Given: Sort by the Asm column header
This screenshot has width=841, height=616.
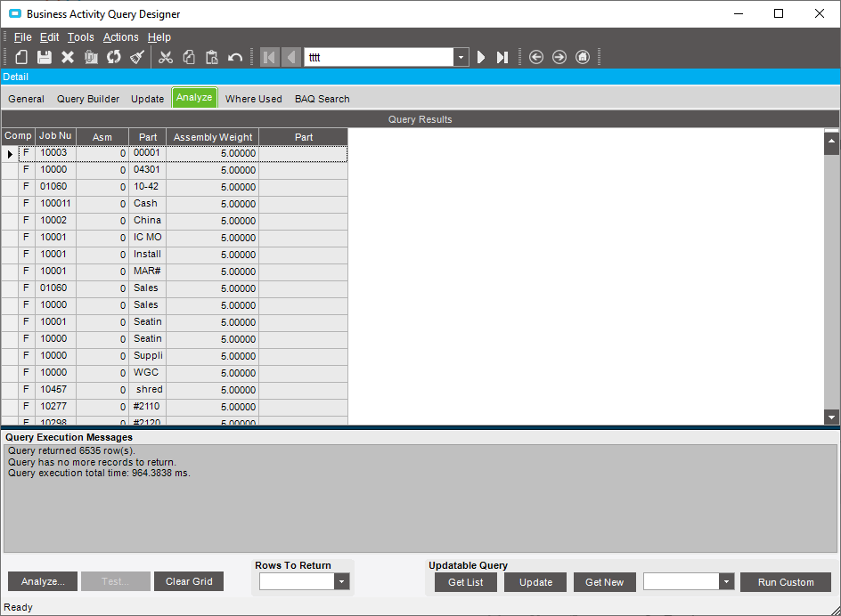Looking at the screenshot, I should [x=102, y=137].
